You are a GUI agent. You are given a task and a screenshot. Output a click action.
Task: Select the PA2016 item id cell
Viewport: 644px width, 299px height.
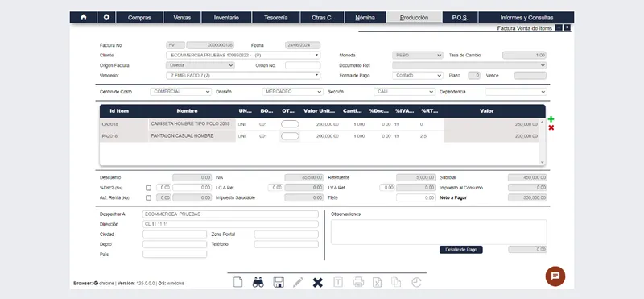(x=124, y=136)
